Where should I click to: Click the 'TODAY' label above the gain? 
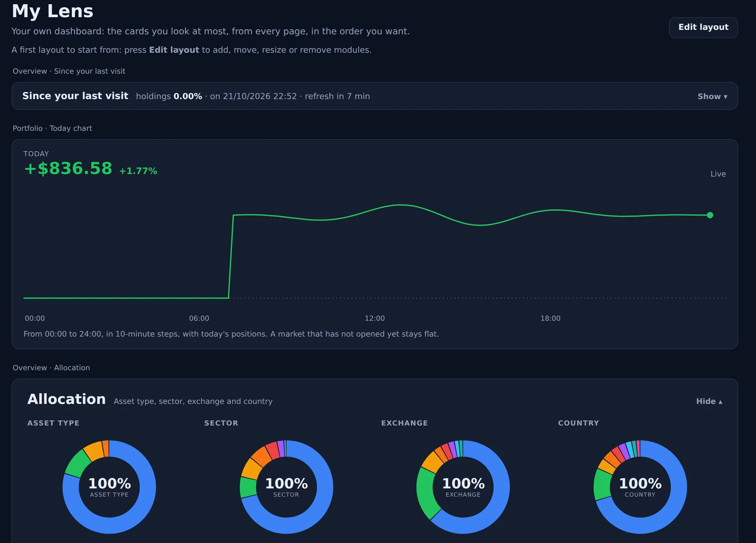point(36,154)
